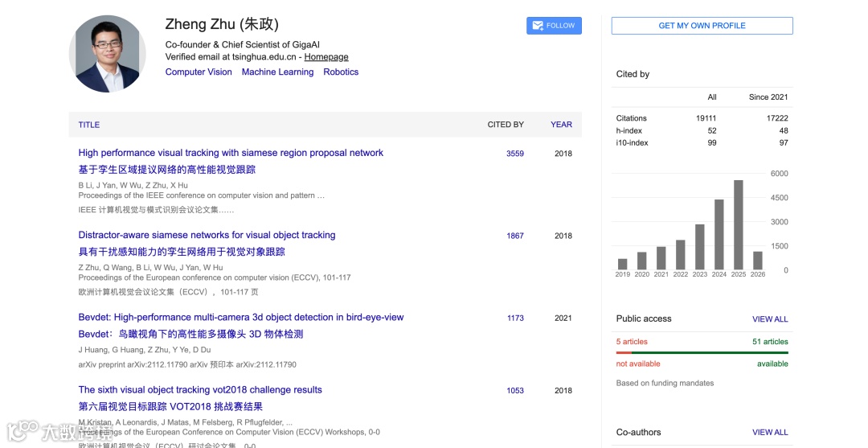
Task: Click the 2025 bar in citations chart
Action: point(738,225)
